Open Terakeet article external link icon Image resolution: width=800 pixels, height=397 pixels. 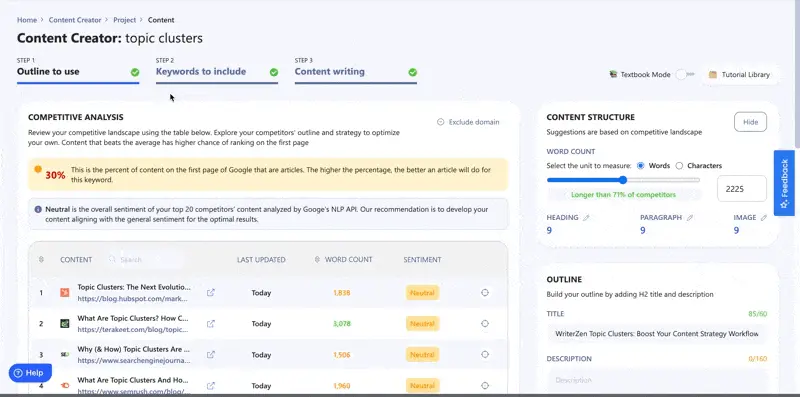tap(211, 324)
